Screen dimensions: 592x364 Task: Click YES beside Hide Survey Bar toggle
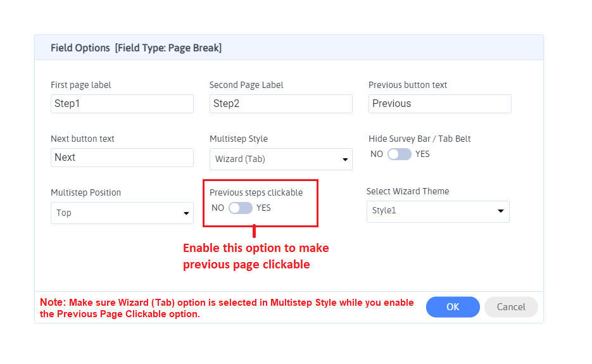click(x=422, y=154)
